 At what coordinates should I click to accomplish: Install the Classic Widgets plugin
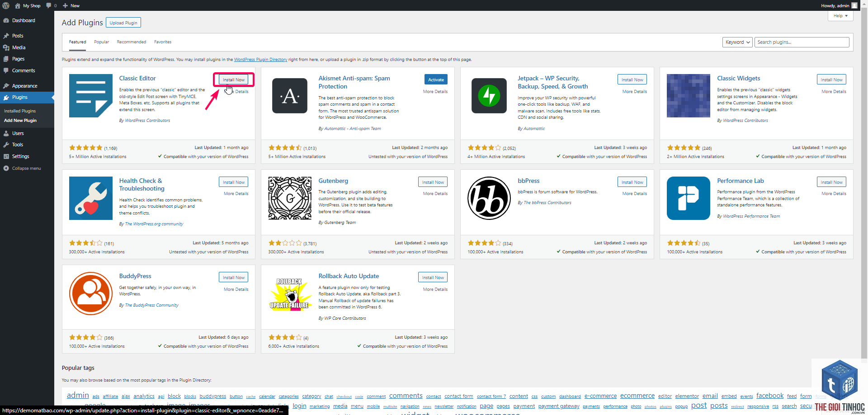(x=831, y=79)
